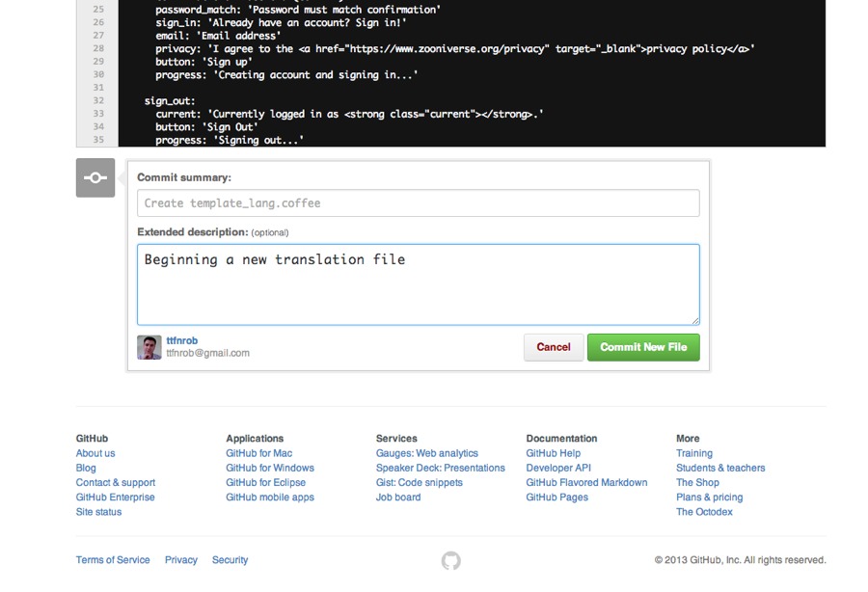Open the Training link under More

click(693, 453)
